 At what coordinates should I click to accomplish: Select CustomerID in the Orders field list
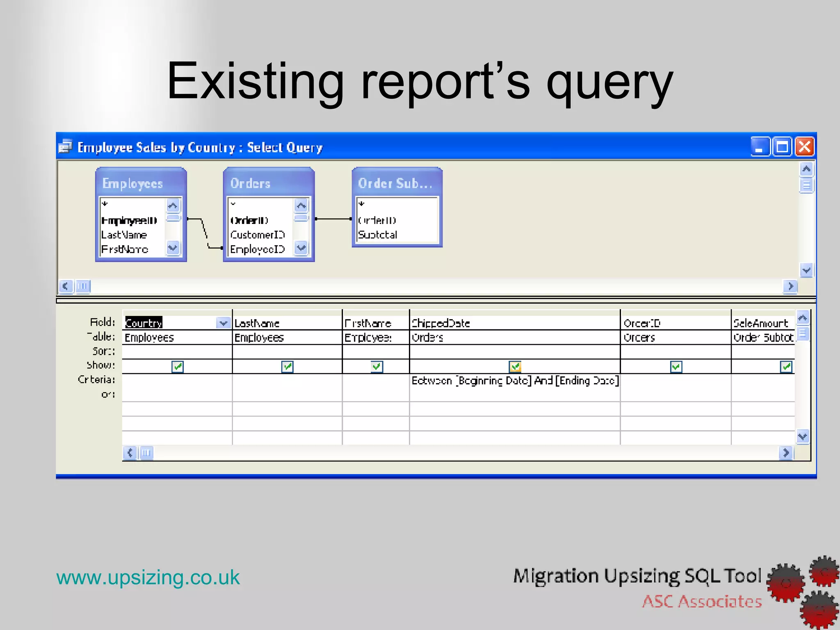[x=257, y=235]
